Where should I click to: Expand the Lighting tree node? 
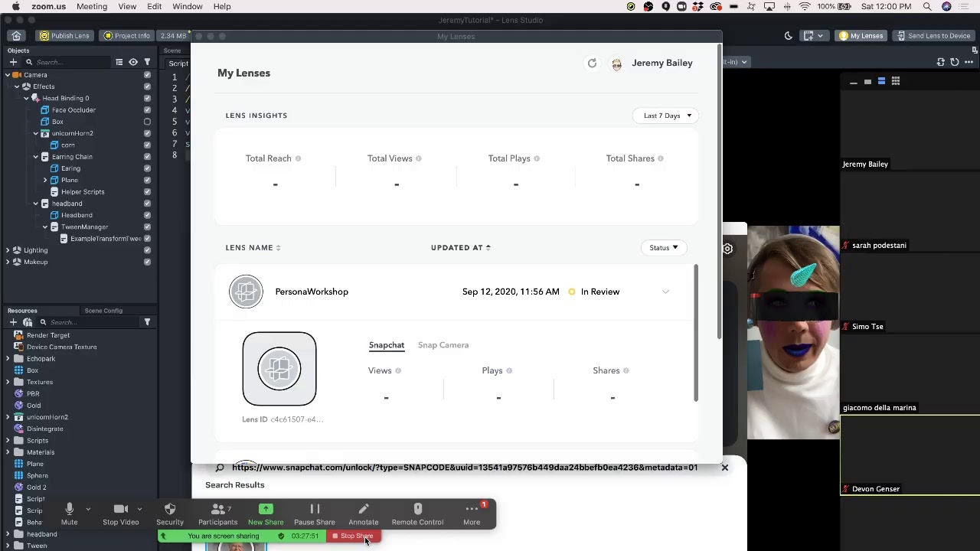point(8,250)
